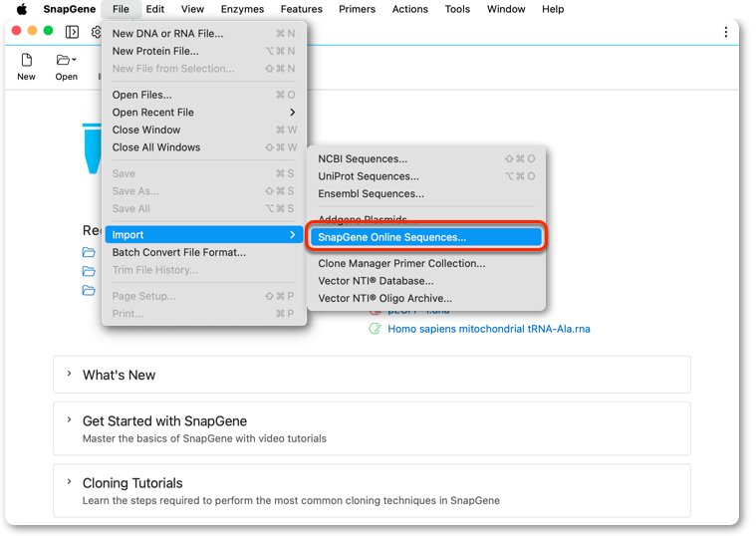Choose Vector NTI Oligo Archive

426,298
